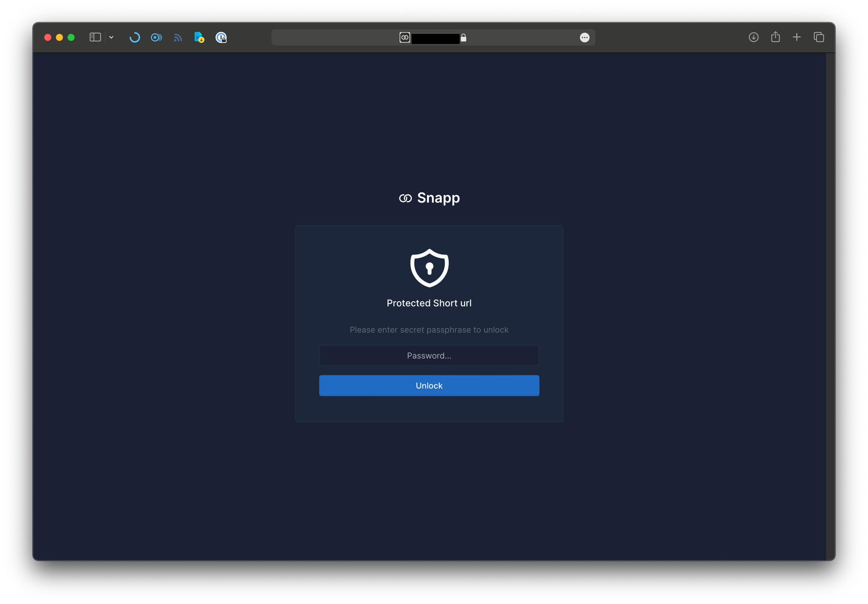The width and height of the screenshot is (868, 604).
Task: Minimize the window with yellow button
Action: (x=59, y=37)
